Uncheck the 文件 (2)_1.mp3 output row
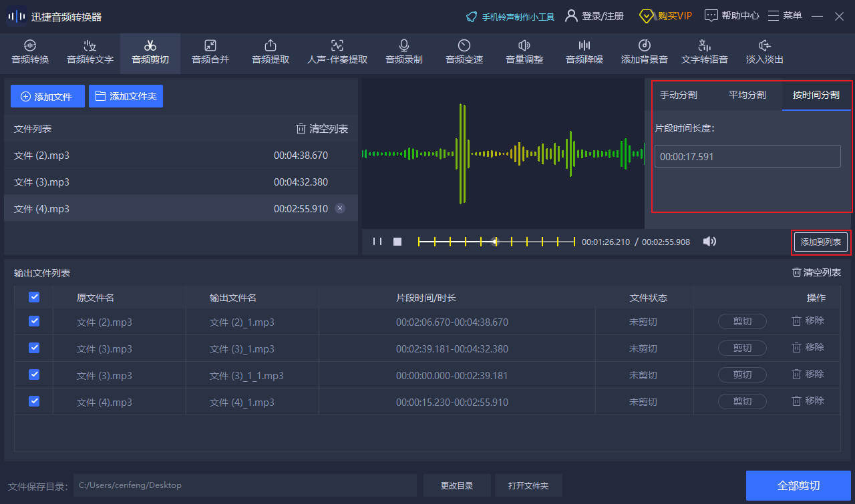Screen dimensions: 855x504 click(33, 321)
